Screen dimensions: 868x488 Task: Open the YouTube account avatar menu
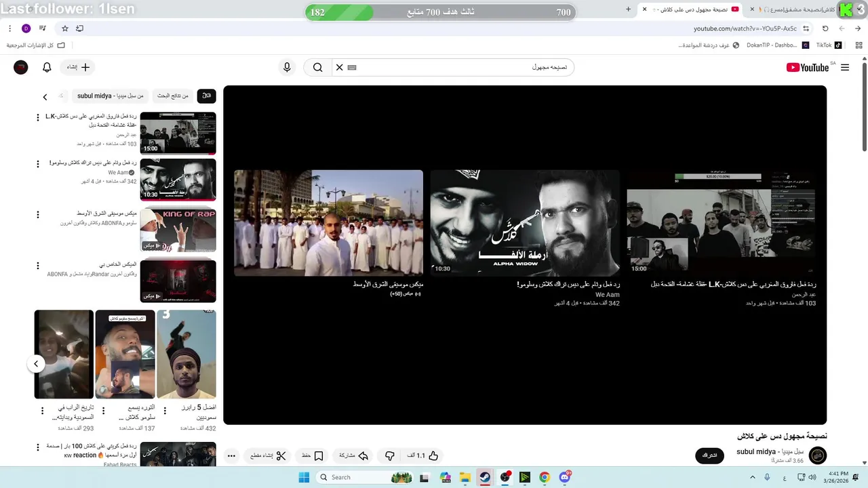21,67
